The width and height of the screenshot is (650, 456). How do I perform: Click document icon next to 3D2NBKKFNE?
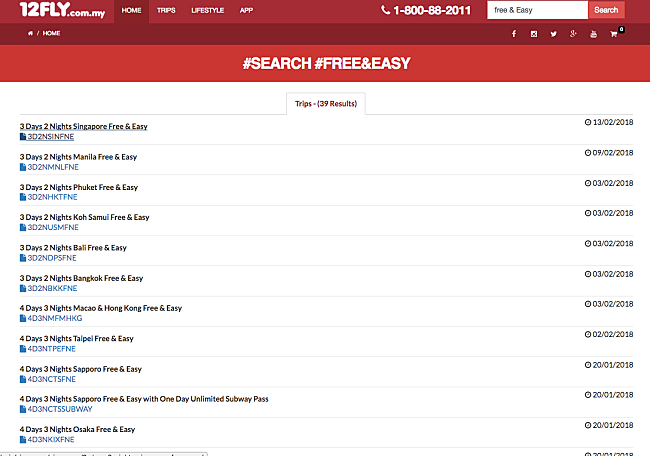pos(23,288)
